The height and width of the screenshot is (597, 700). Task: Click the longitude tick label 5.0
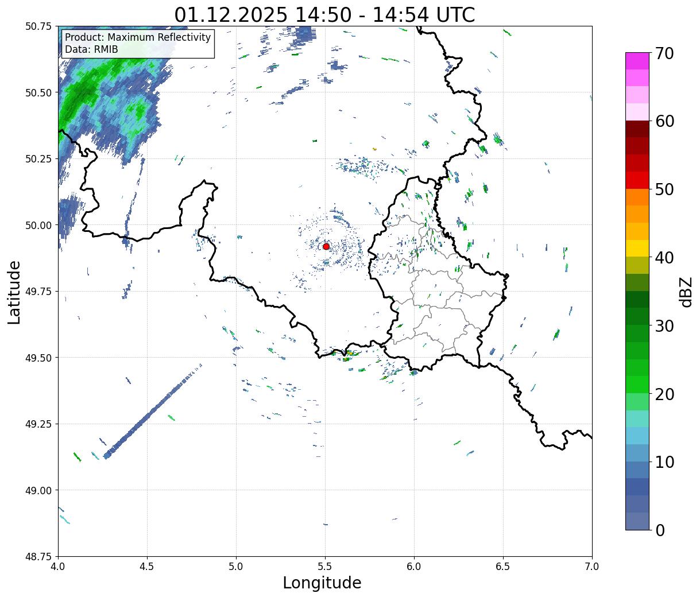tap(236, 566)
